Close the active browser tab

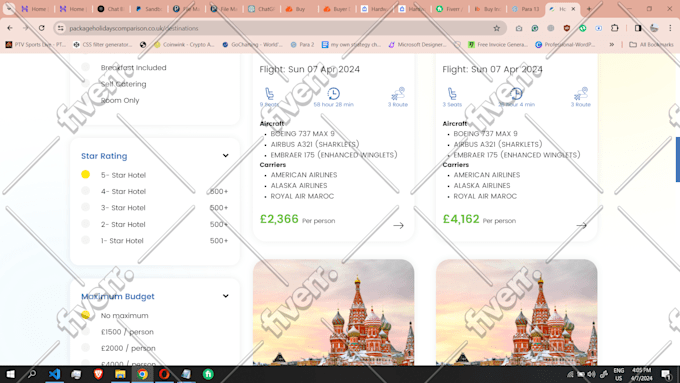(x=573, y=9)
